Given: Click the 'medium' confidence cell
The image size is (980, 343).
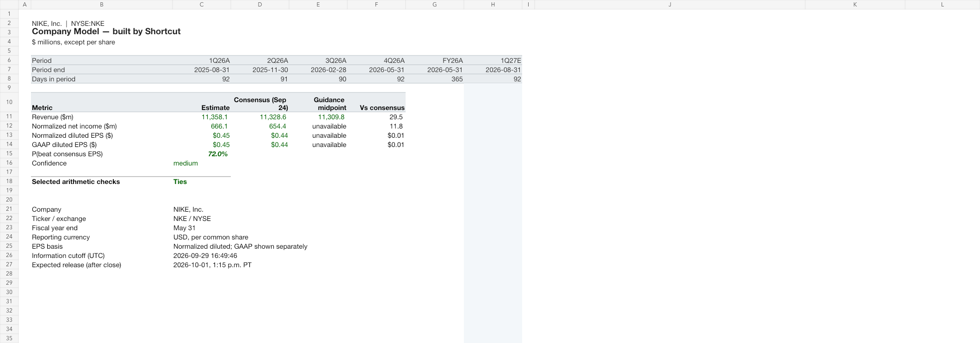Looking at the screenshot, I should click(x=202, y=163).
